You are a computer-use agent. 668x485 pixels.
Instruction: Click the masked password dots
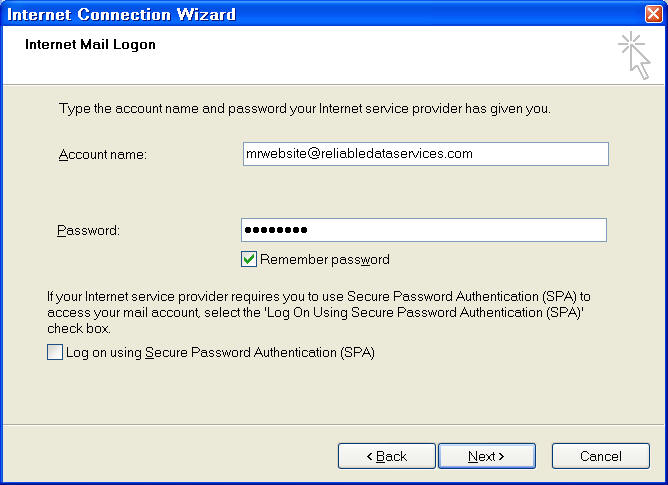pyautogui.click(x=276, y=231)
